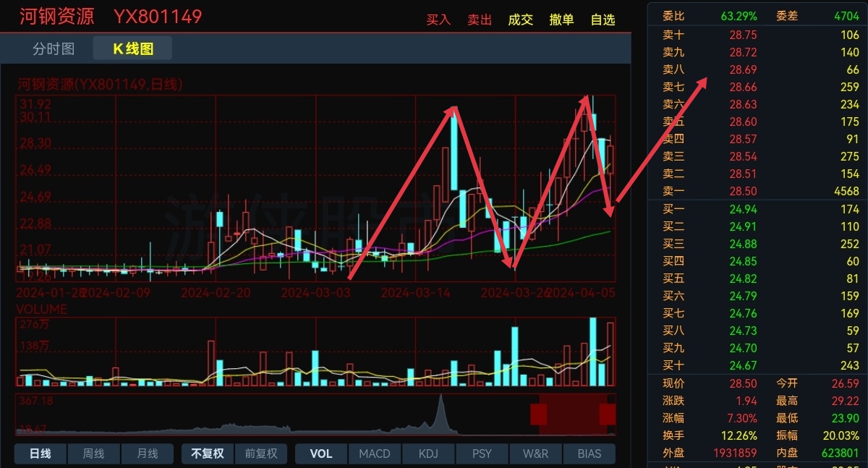This screenshot has height=468, width=868.
Task: Click 买三 price 24.88
Action: coord(743,244)
